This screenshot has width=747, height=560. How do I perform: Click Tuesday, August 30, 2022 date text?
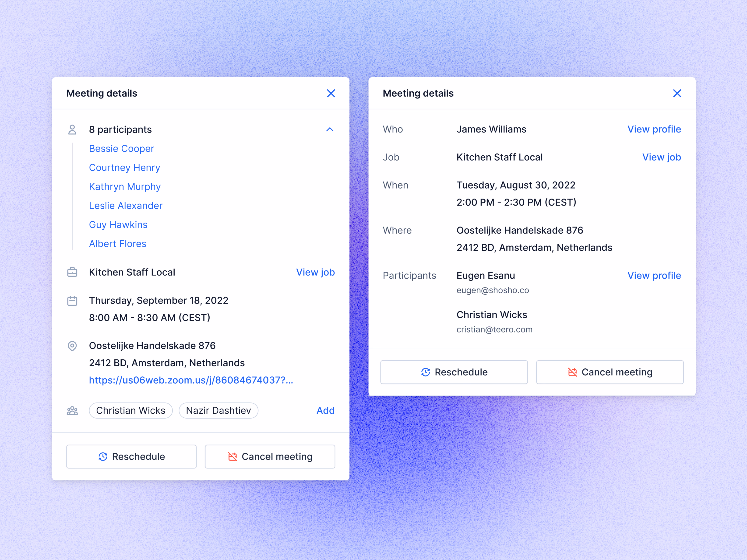pyautogui.click(x=516, y=185)
